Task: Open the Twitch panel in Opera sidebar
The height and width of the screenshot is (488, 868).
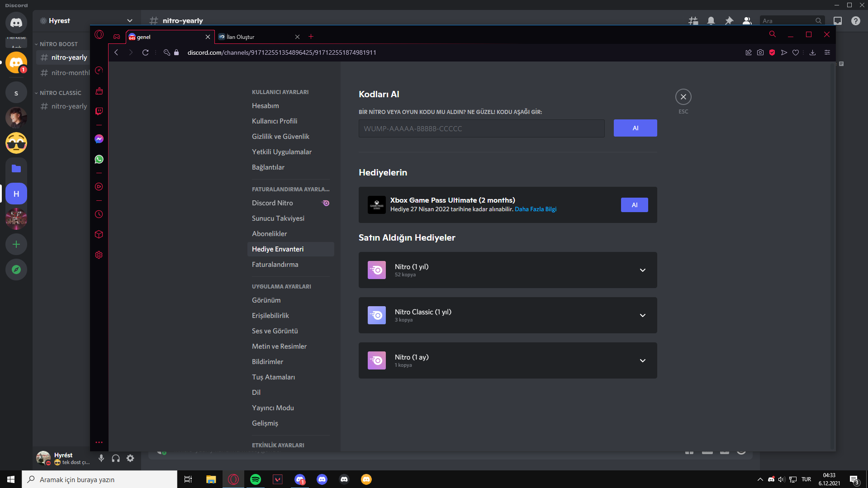Action: pyautogui.click(x=99, y=111)
